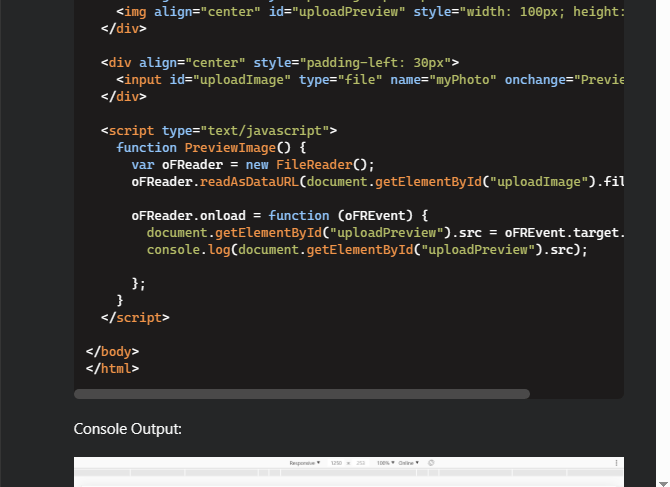Click the closing </body> tag
Screen dimensions: 670x487
pyautogui.click(x=112, y=352)
